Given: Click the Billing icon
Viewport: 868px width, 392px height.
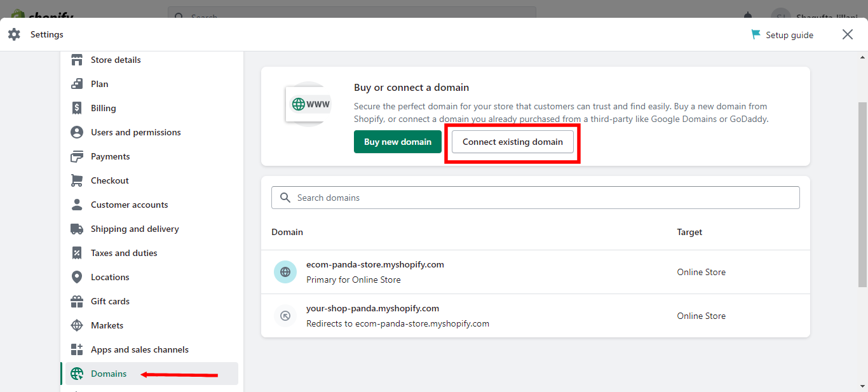Looking at the screenshot, I should 76,108.
